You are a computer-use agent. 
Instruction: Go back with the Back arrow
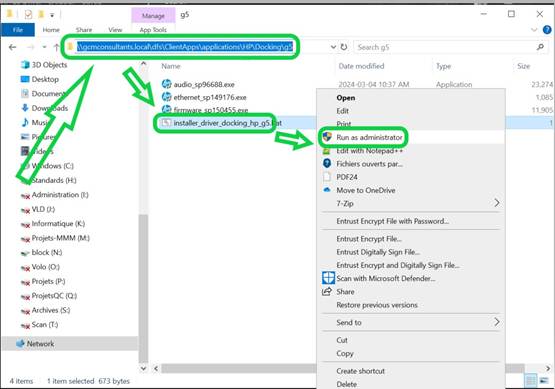pyautogui.click(x=12, y=47)
